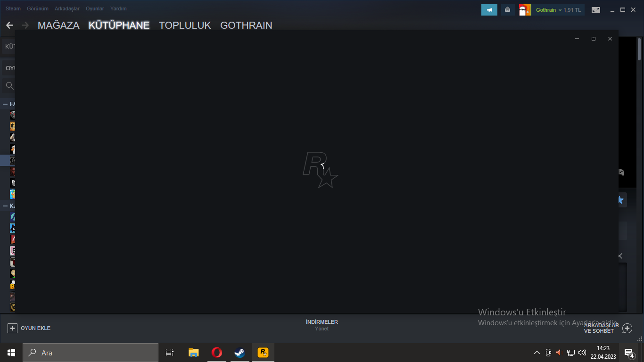The height and width of the screenshot is (362, 644).
Task: Open Opera browser from the taskbar
Action: (x=217, y=353)
